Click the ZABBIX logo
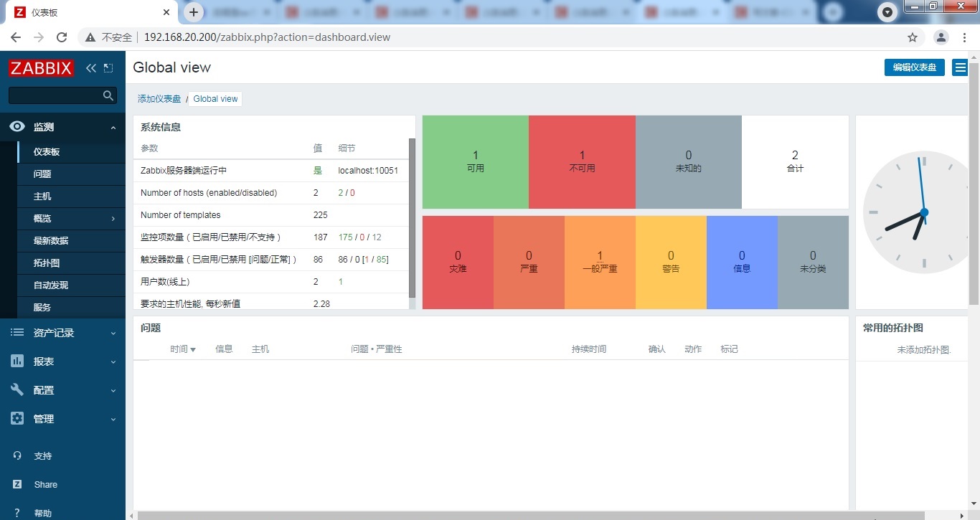This screenshot has width=980, height=520. [x=42, y=68]
